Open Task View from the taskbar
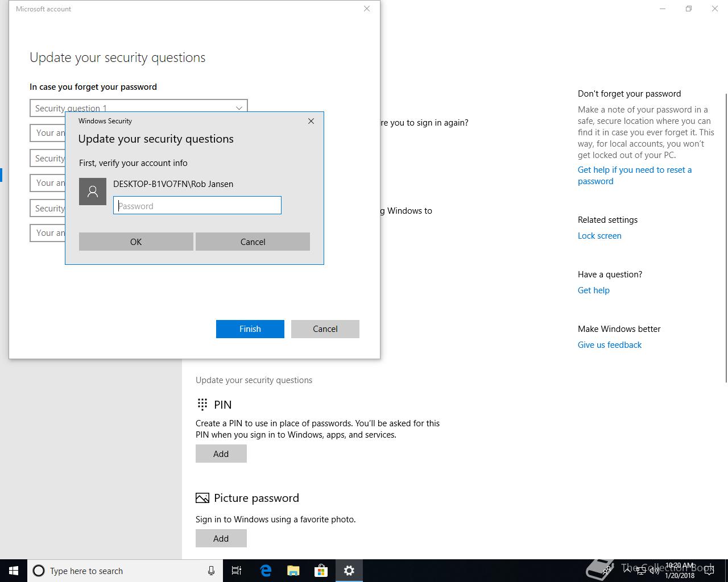Screen dimensions: 728x582 237,571
